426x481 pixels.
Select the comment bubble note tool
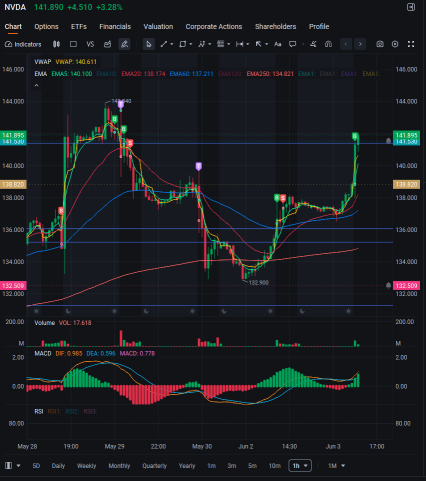point(293,44)
